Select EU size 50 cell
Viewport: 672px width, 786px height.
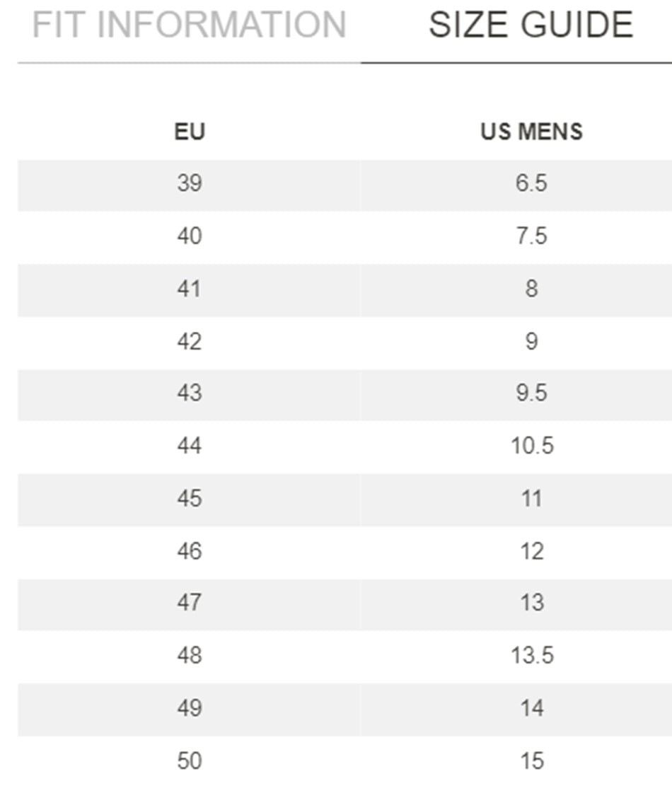(190, 761)
